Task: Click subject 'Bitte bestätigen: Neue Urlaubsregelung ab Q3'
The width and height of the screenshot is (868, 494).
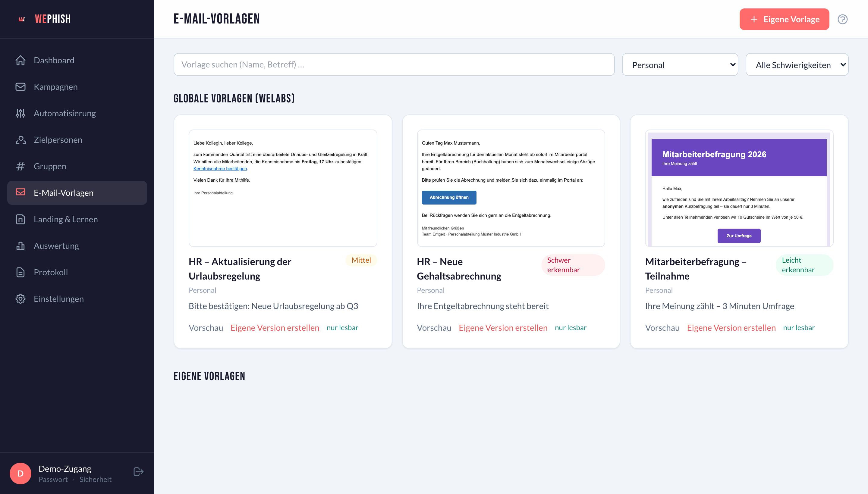Action: 273,306
